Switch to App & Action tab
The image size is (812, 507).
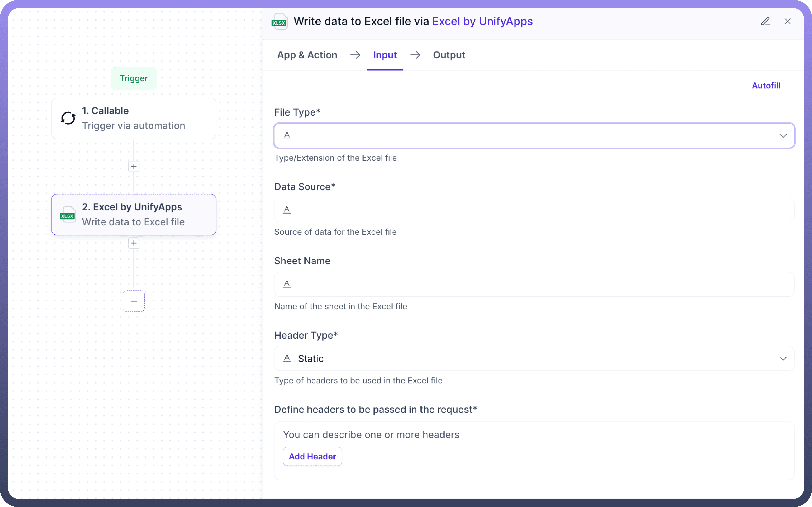click(307, 55)
